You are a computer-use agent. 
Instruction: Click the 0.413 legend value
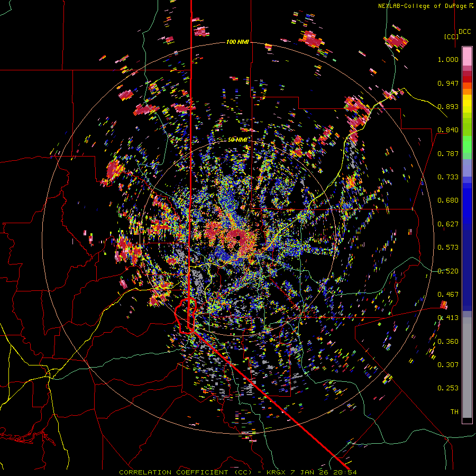[x=448, y=318]
